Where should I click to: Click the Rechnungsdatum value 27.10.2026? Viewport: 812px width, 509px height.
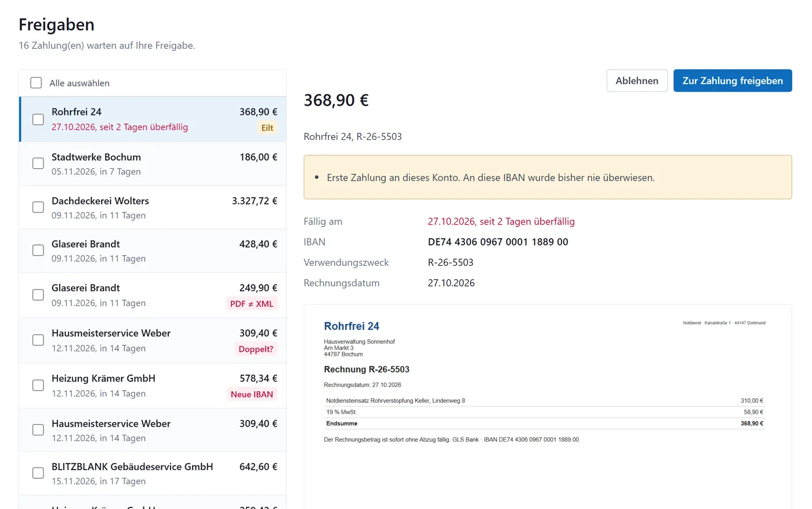(451, 283)
